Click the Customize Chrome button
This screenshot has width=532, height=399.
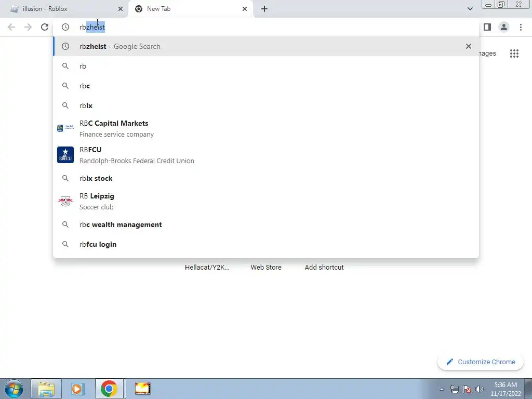481,362
